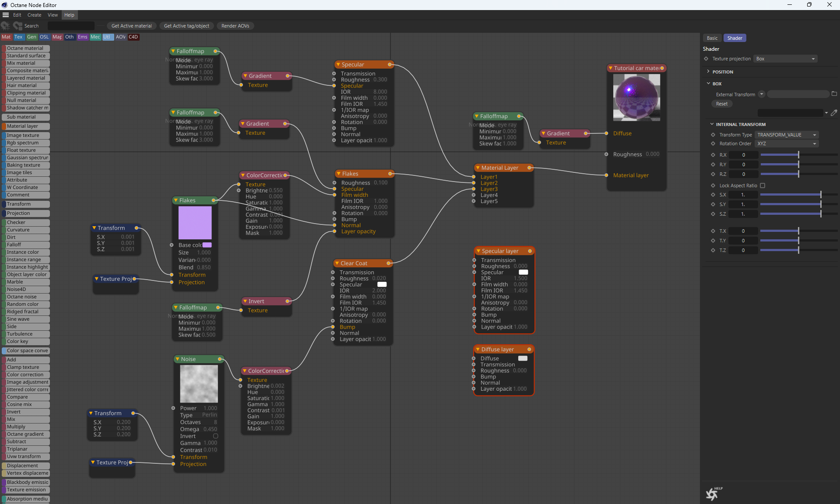This screenshot has width=840, height=504.
Task: Open the Create menu
Action: click(34, 15)
